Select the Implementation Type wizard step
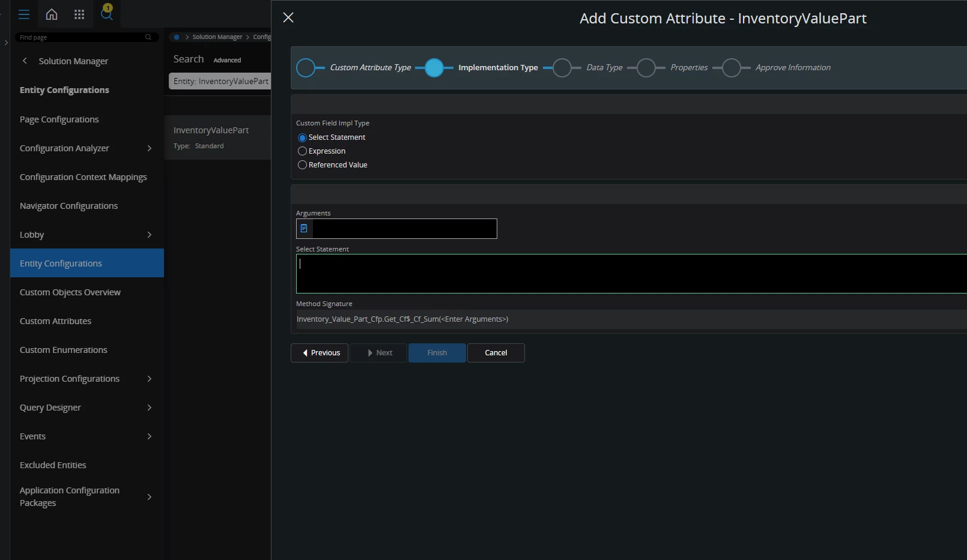The image size is (967, 560). (434, 68)
